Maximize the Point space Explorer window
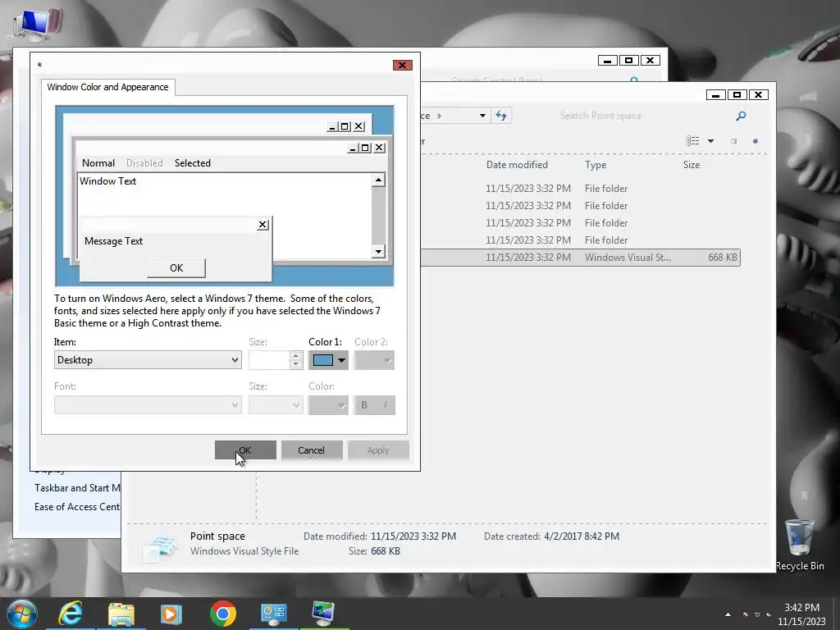 point(737,95)
